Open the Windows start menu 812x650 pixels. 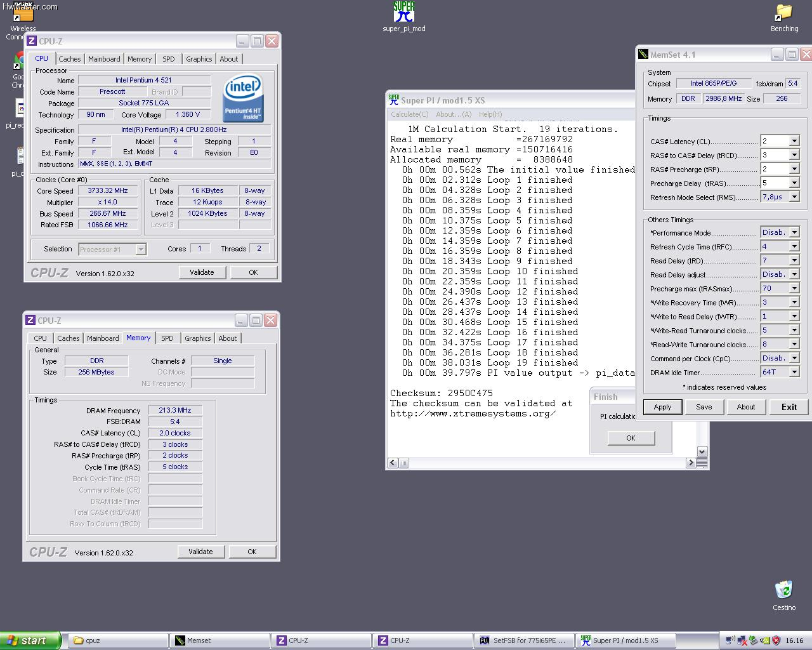tap(30, 640)
